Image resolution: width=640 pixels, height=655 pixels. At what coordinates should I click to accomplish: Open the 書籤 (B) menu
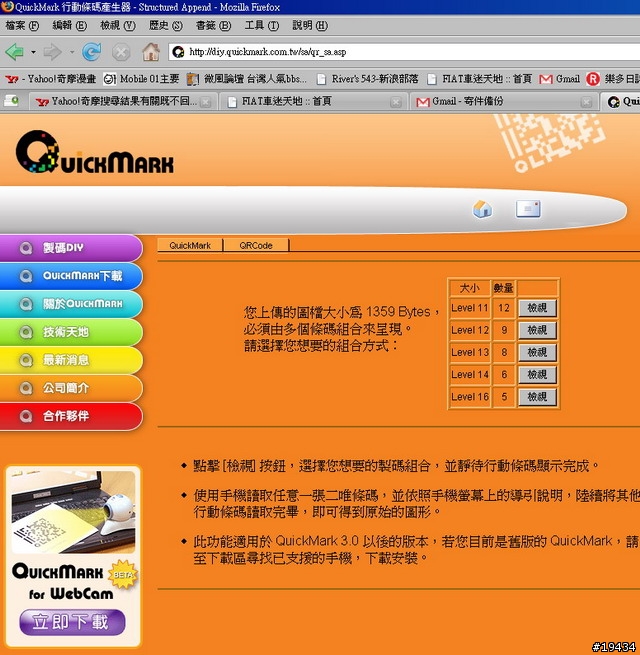point(213,25)
